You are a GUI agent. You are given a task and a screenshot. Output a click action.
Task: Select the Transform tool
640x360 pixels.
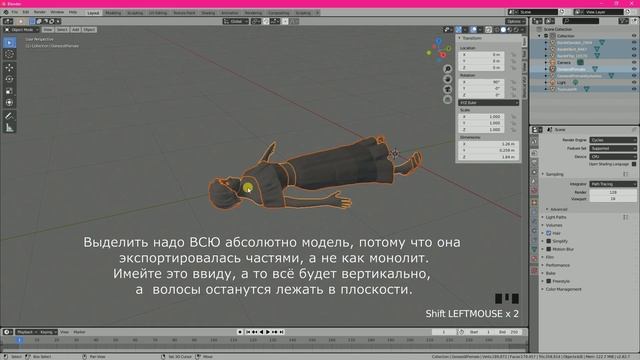point(9,103)
